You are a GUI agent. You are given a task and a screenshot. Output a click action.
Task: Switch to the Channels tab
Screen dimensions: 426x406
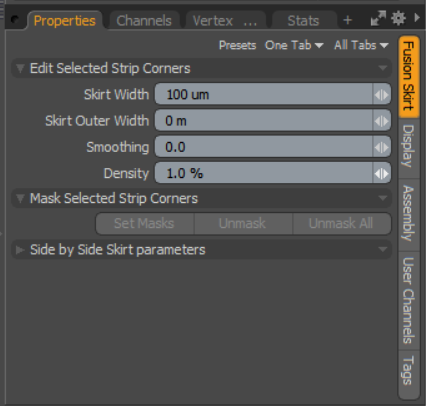(144, 21)
